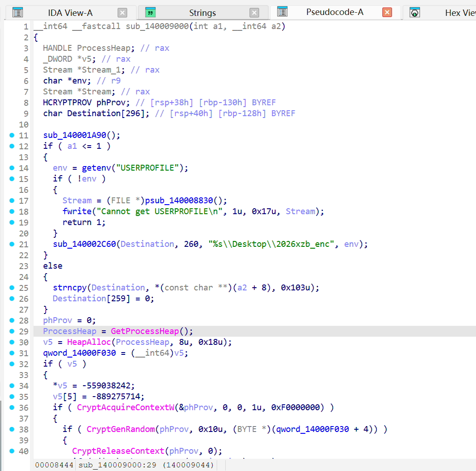Toggle breakpoint dot on line 12

tap(12, 146)
